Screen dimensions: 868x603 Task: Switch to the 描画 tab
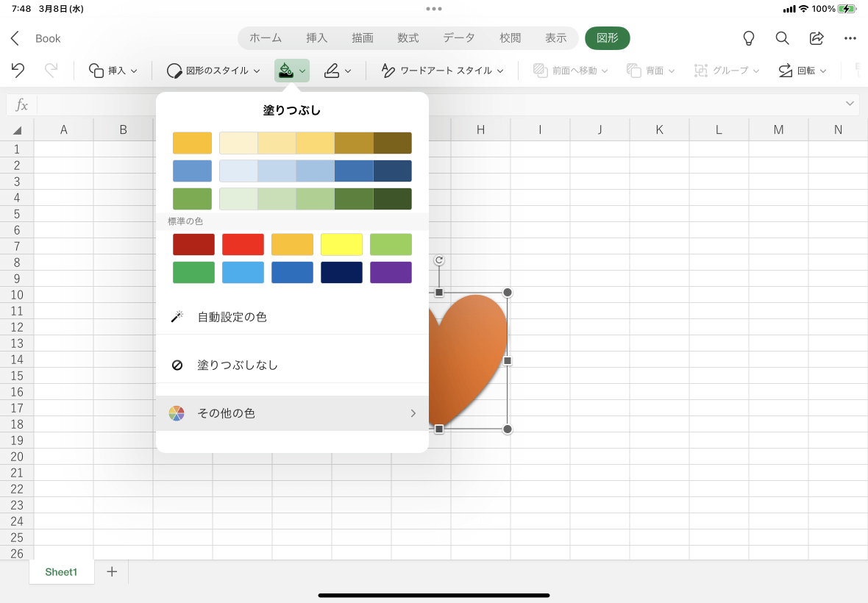click(x=363, y=38)
